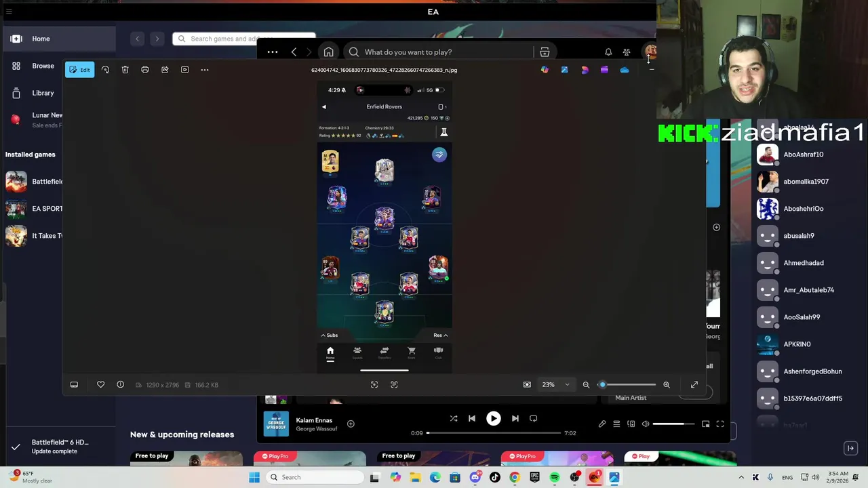Start slideshow from Photos toolbar
The image size is (868, 488).
coord(184,70)
